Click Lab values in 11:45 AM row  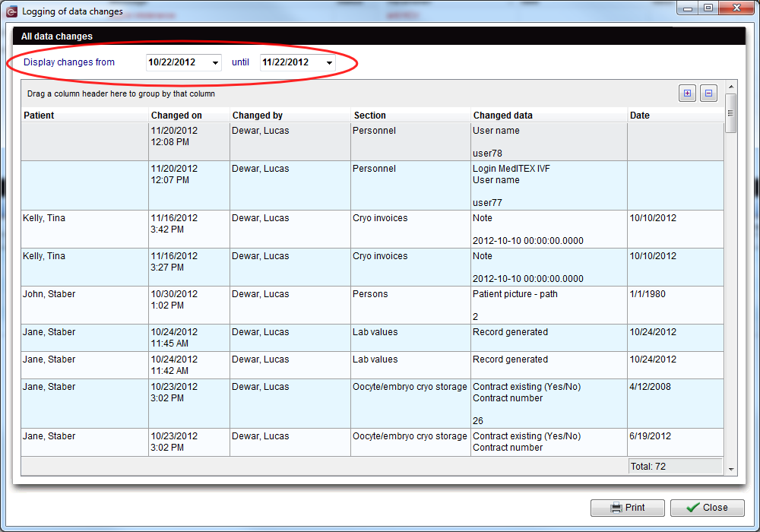(375, 332)
